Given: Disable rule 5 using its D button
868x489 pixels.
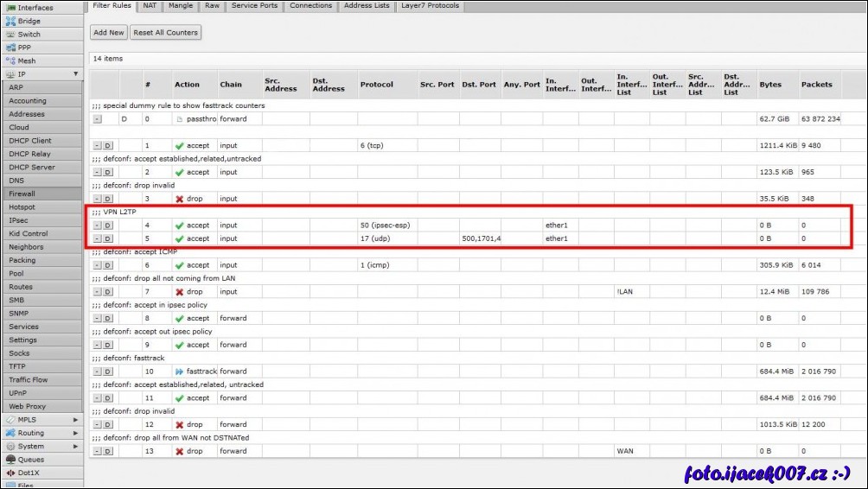Looking at the screenshot, I should coord(109,238).
